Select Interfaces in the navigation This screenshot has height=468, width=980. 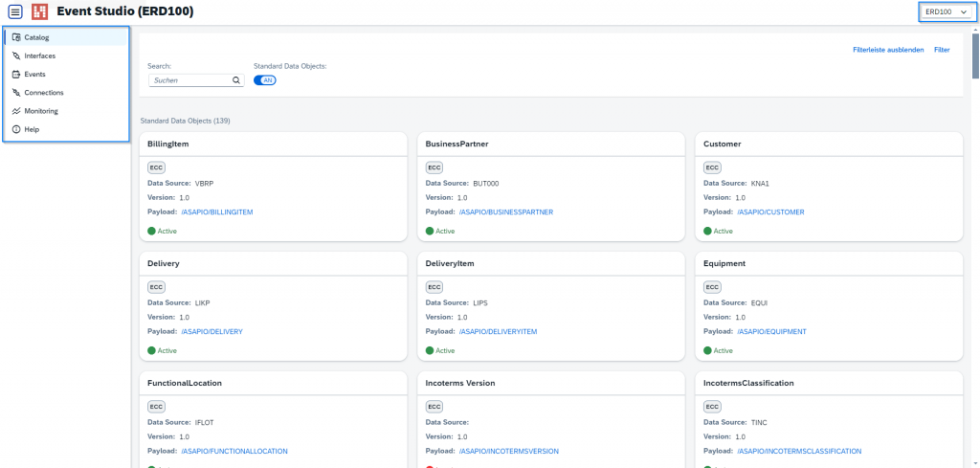coord(40,56)
